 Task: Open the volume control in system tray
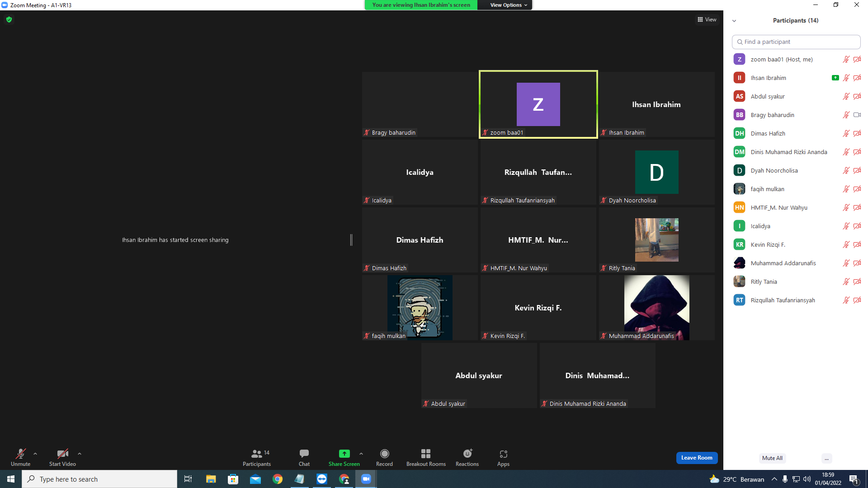(x=807, y=479)
